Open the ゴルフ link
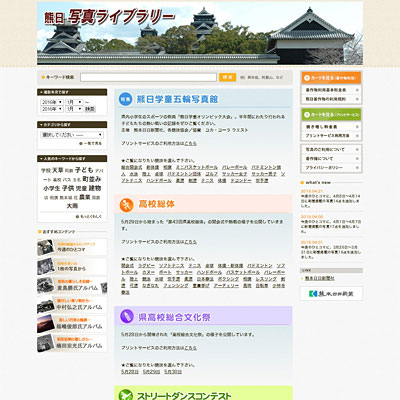The width and height of the screenshot is (400, 400). click(211, 174)
